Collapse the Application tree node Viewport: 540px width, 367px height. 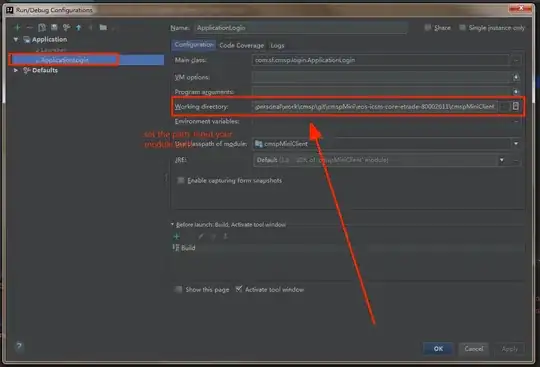16,40
